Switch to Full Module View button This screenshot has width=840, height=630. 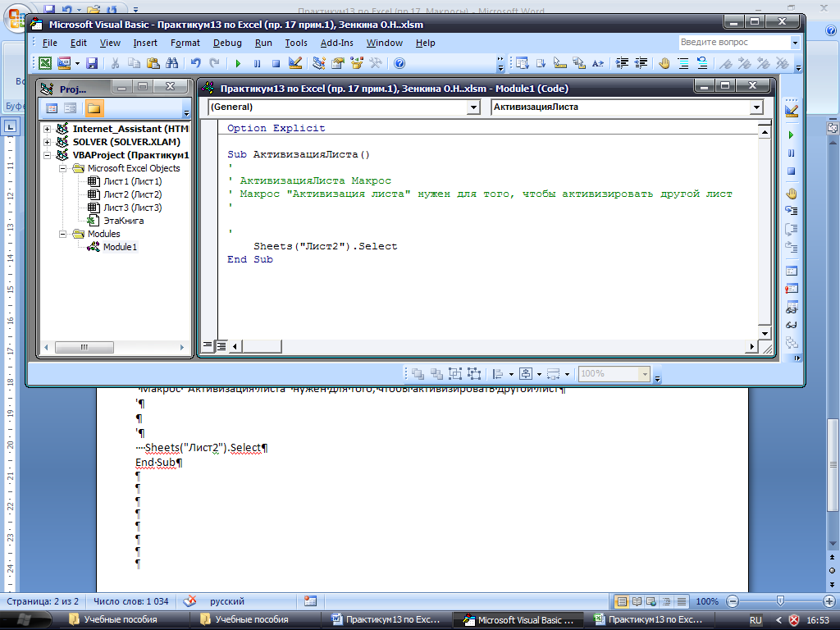221,346
